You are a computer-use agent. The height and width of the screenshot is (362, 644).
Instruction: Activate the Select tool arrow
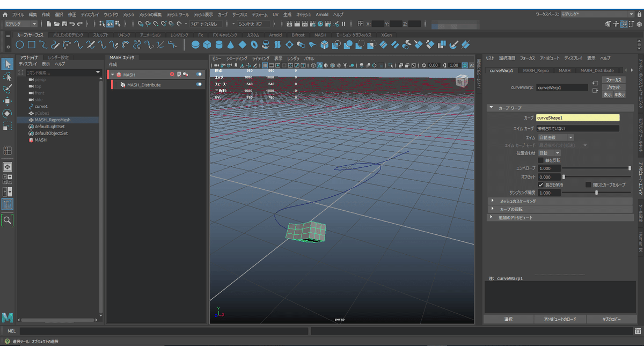[8, 64]
